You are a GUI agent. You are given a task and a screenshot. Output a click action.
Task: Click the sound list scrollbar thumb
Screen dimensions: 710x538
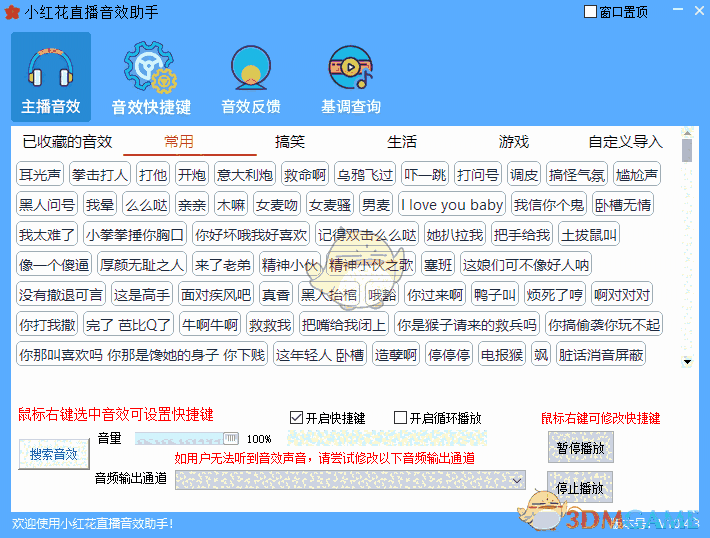(687, 150)
